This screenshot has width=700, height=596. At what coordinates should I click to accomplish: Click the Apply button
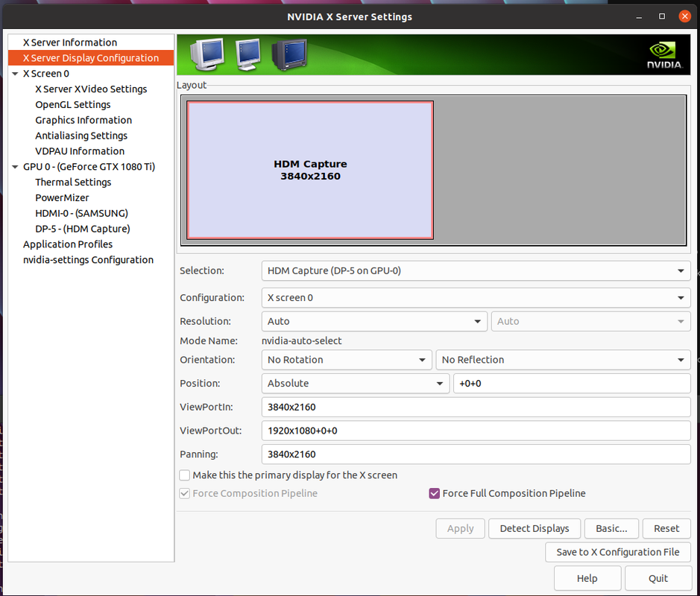(x=460, y=529)
